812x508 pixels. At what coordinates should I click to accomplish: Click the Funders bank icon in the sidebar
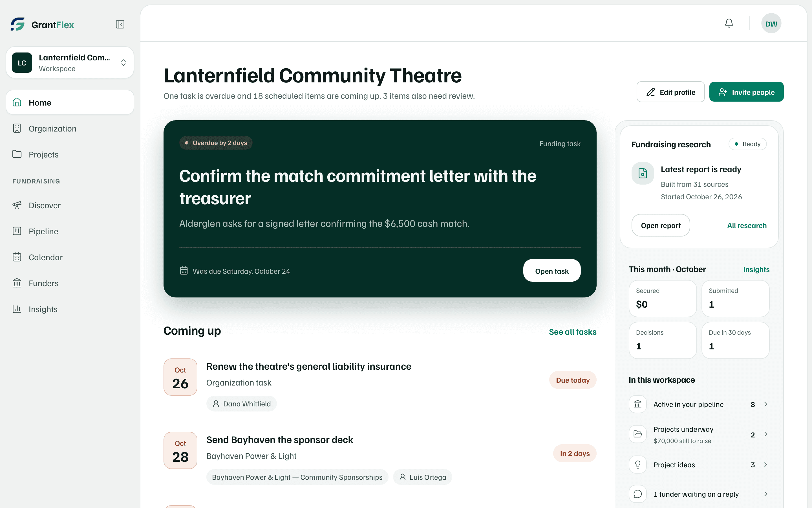17,283
